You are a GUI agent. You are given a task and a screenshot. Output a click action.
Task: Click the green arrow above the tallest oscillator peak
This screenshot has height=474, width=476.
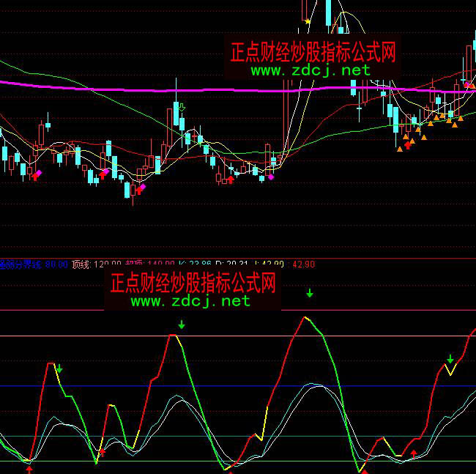[310, 293]
